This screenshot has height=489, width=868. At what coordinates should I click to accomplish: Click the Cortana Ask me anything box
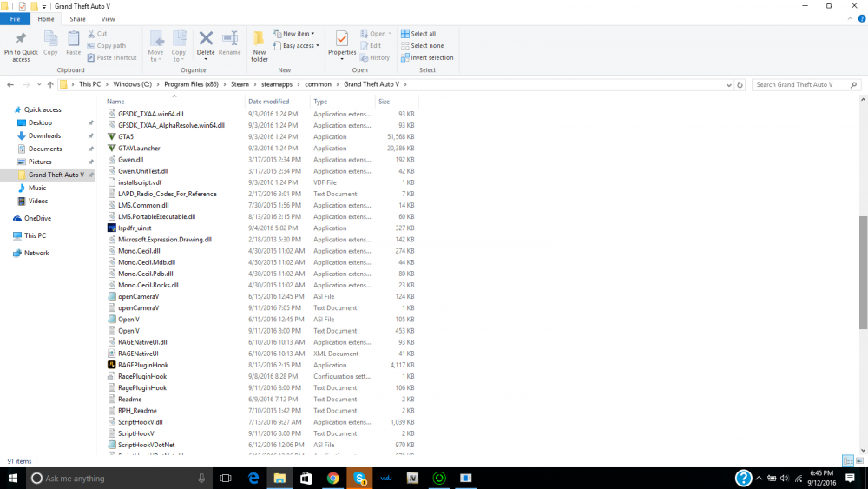click(x=120, y=478)
